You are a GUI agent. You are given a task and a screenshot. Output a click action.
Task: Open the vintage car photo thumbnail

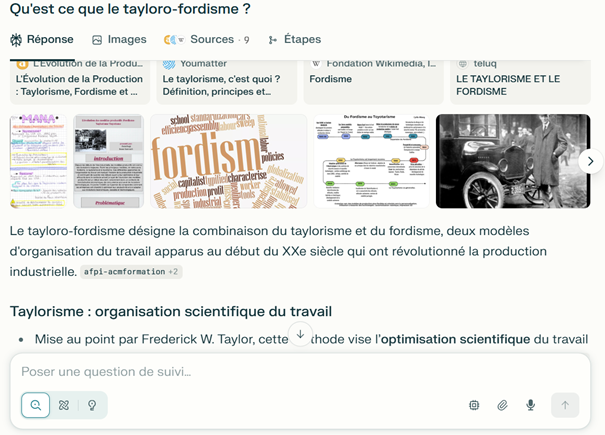505,161
